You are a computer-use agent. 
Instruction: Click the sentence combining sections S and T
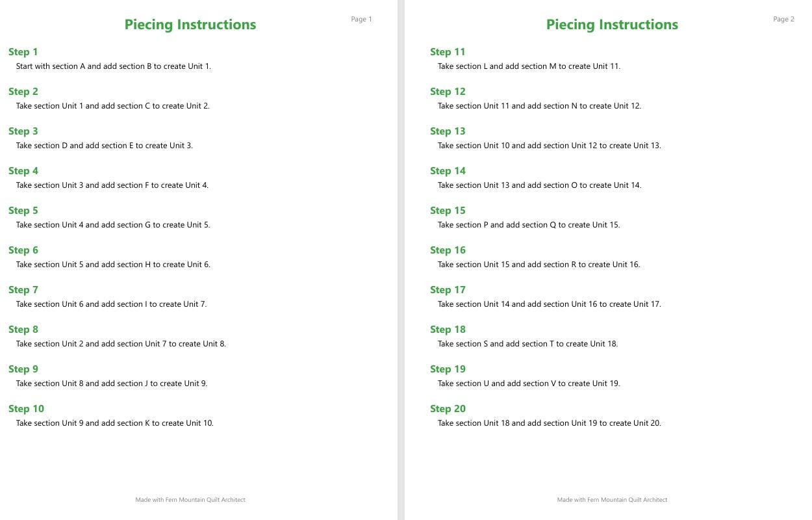[527, 344]
